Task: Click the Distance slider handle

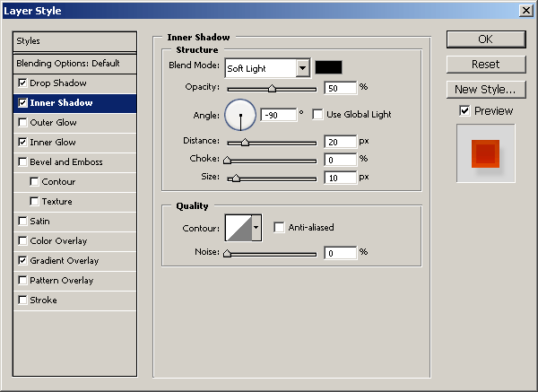Action: [245, 142]
